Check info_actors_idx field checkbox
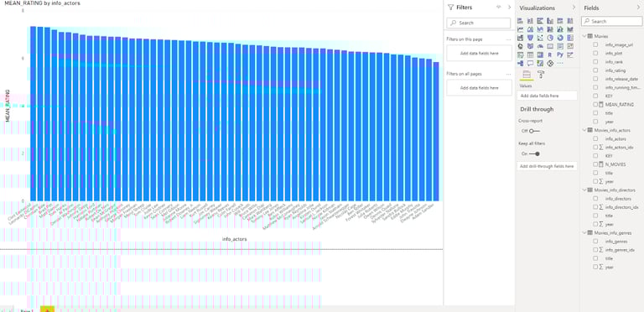 pos(595,147)
